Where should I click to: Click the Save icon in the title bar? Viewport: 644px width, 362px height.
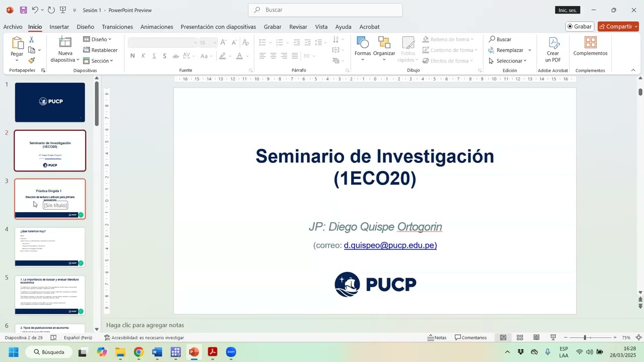pos(23,10)
